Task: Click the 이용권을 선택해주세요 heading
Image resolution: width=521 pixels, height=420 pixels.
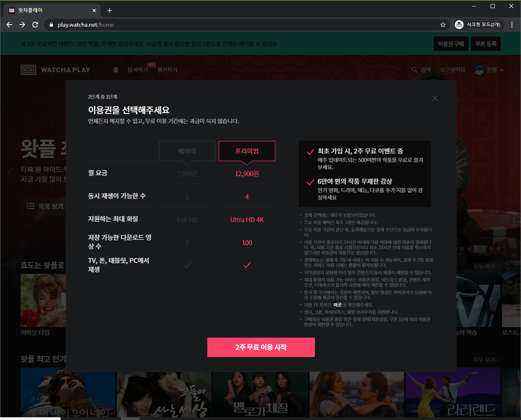Action: tap(129, 110)
